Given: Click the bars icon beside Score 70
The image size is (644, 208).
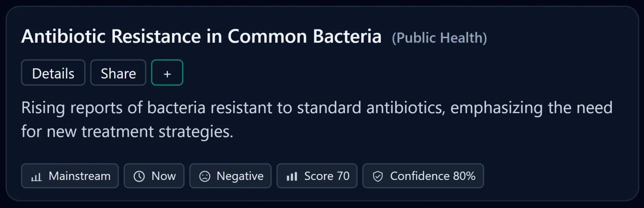Looking at the screenshot, I should pos(292,176).
